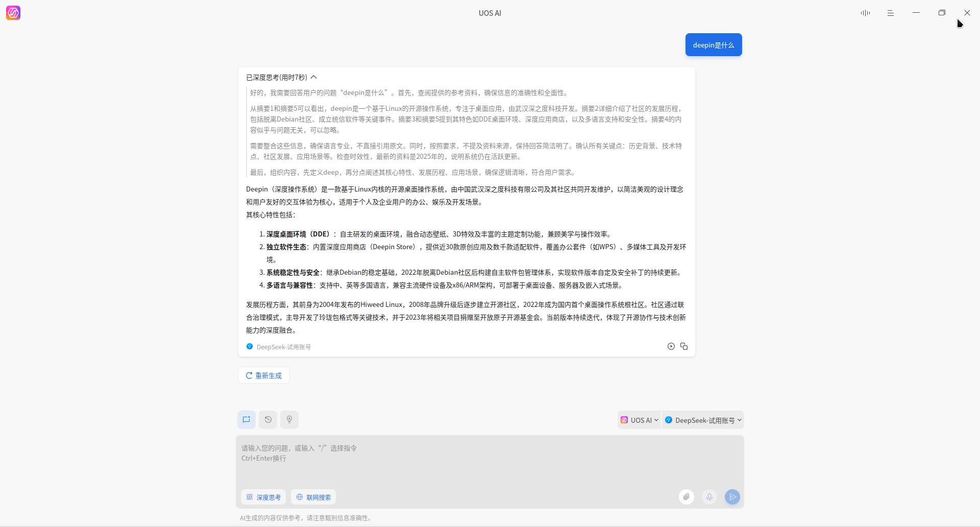The width and height of the screenshot is (980, 527).
Task: Open the DeepSeek-试用账号 model dropdown
Action: [703, 420]
